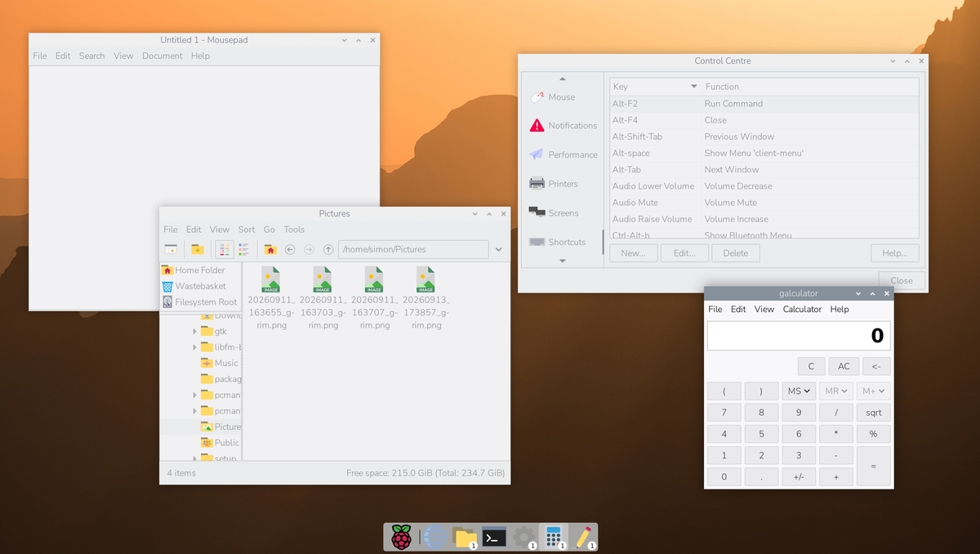980x554 pixels.
Task: Expand the setup folder in the tree
Action: tap(195, 458)
